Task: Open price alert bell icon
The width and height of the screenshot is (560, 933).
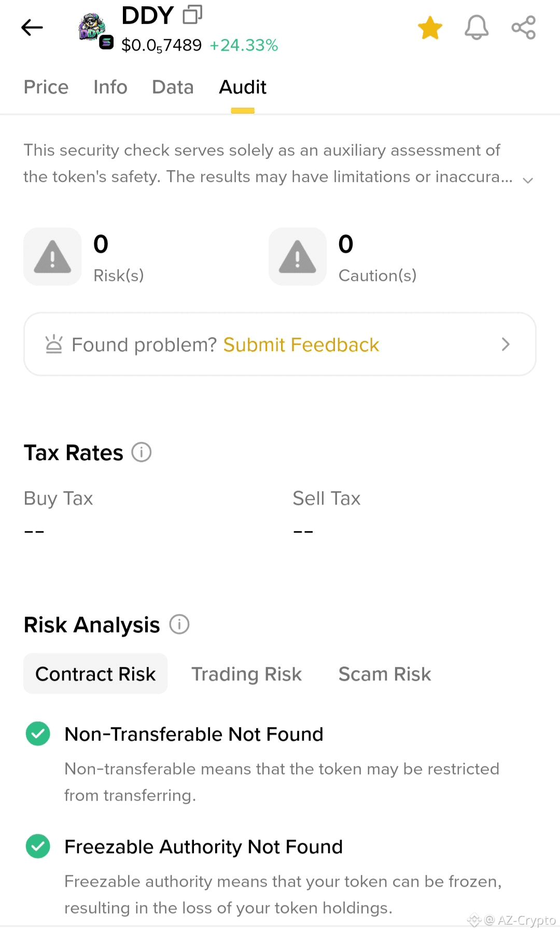Action: coord(477,27)
